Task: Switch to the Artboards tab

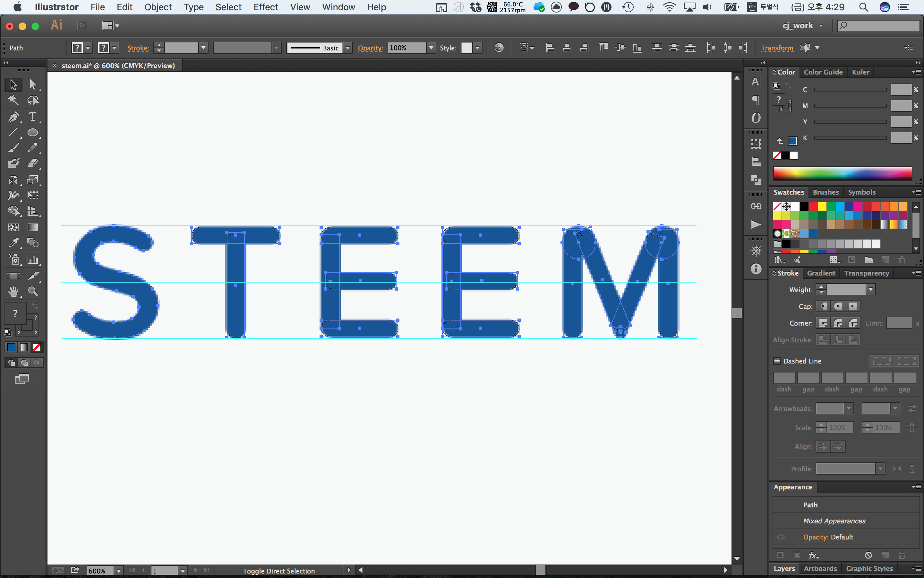Action: (x=820, y=568)
